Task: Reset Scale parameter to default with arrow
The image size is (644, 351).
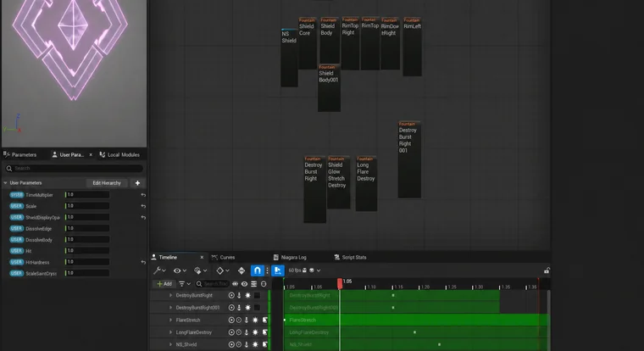Action: tap(143, 206)
